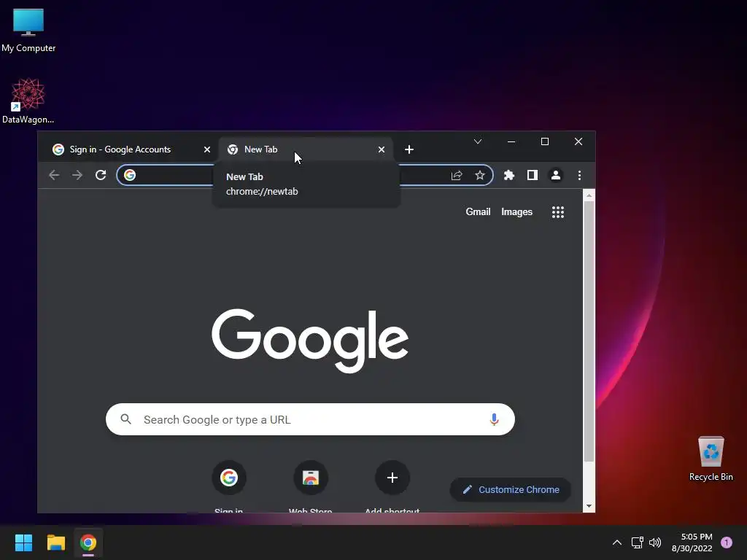
Task: Maximize the Chrome window
Action: (544, 141)
